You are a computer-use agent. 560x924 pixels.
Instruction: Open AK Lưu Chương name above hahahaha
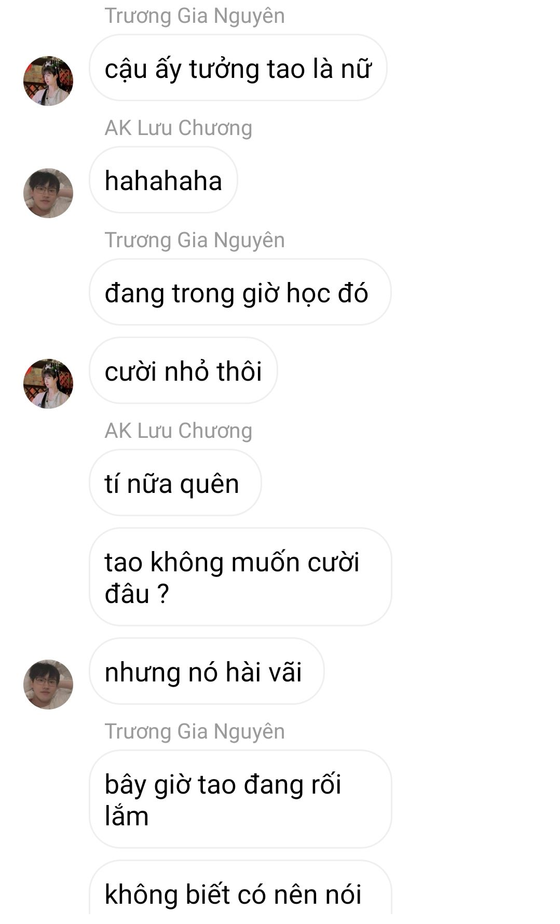coord(179,128)
